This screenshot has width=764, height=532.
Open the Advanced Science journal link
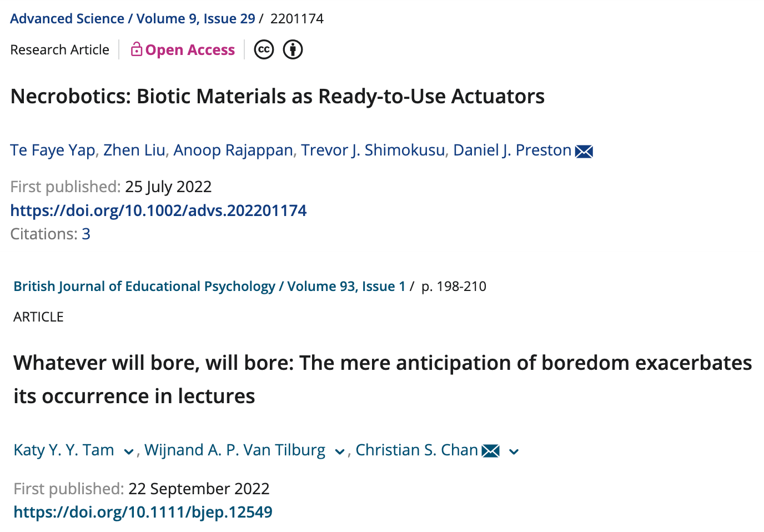click(x=67, y=18)
